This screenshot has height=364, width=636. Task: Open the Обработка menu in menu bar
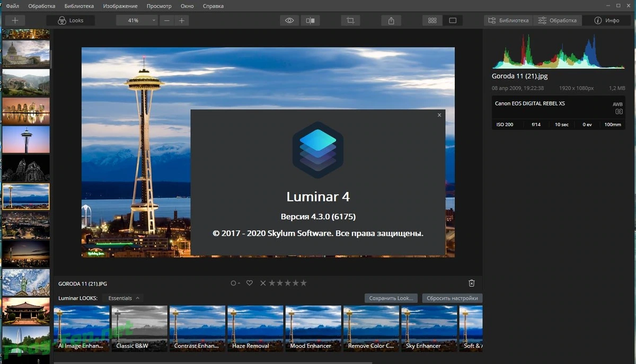(42, 6)
